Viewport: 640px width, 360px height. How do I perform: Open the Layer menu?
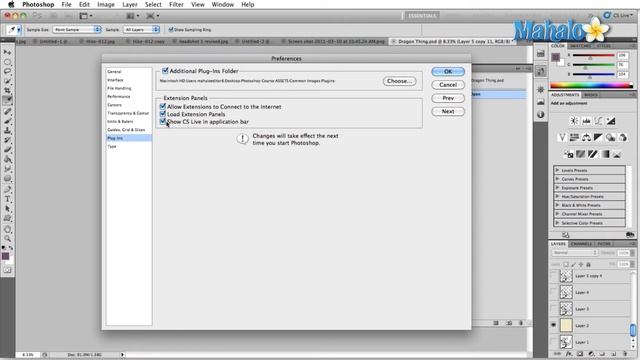click(129, 4)
